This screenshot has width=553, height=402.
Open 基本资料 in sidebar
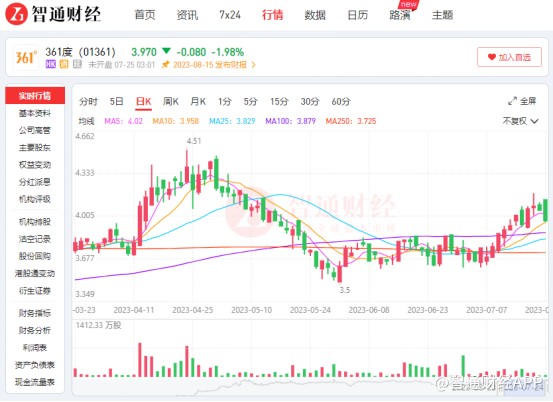click(35, 113)
